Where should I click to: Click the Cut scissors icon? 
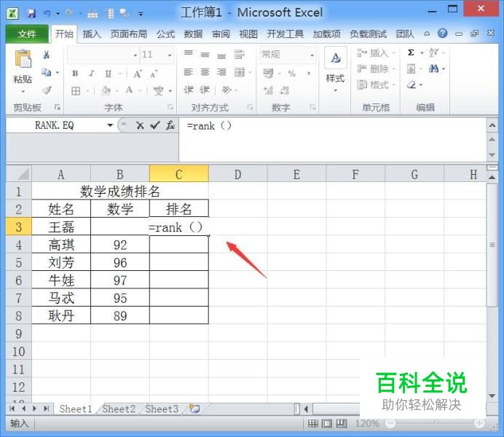[x=47, y=55]
